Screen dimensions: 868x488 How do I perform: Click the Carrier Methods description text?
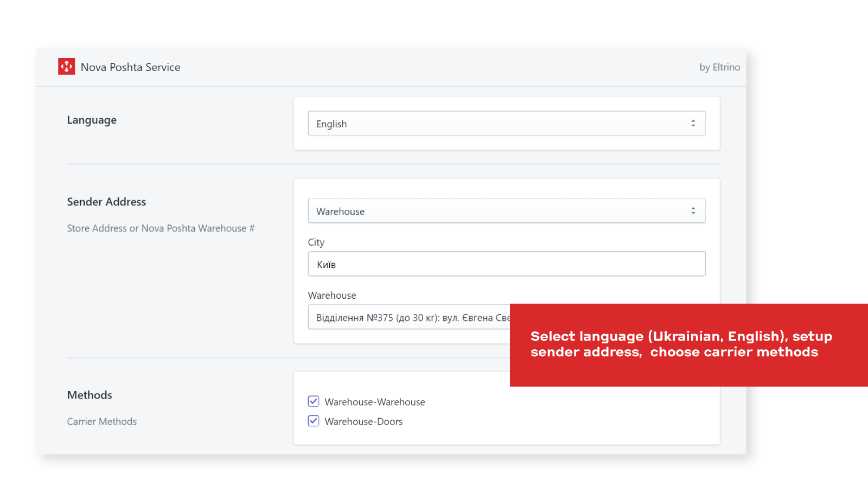pos(102,421)
